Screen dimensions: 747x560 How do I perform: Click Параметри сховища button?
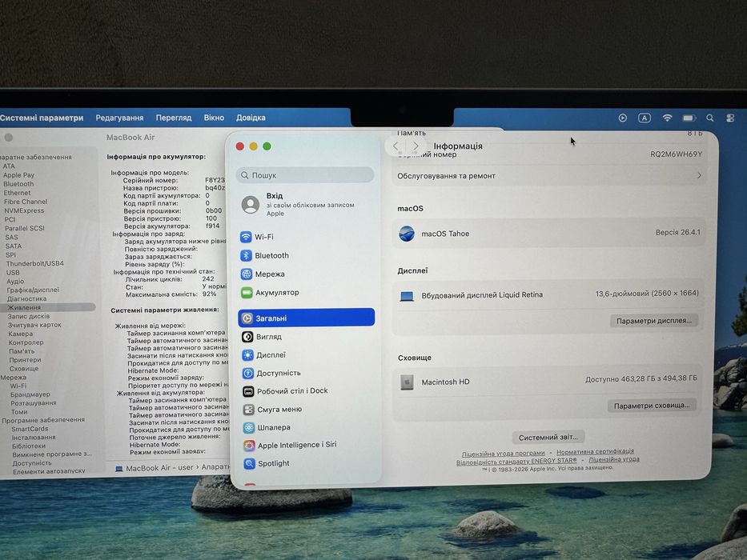point(651,406)
